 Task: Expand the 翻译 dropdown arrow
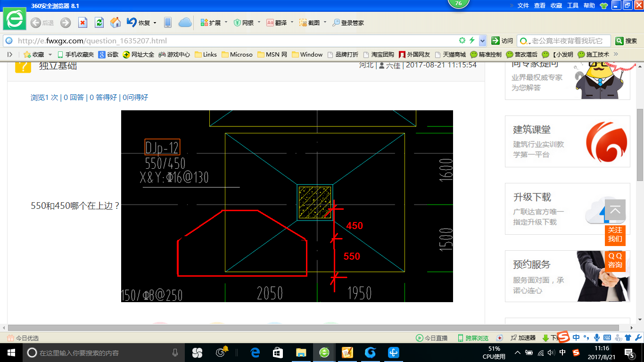tap(292, 23)
